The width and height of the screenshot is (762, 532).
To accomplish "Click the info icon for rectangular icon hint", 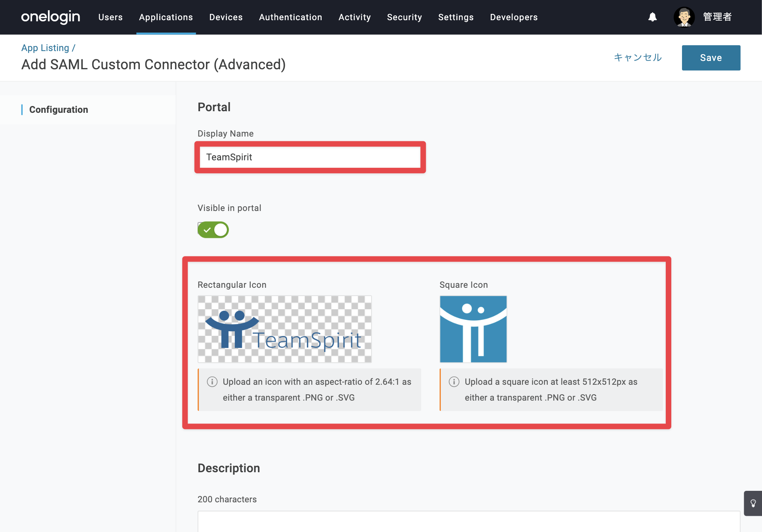I will 212,382.
